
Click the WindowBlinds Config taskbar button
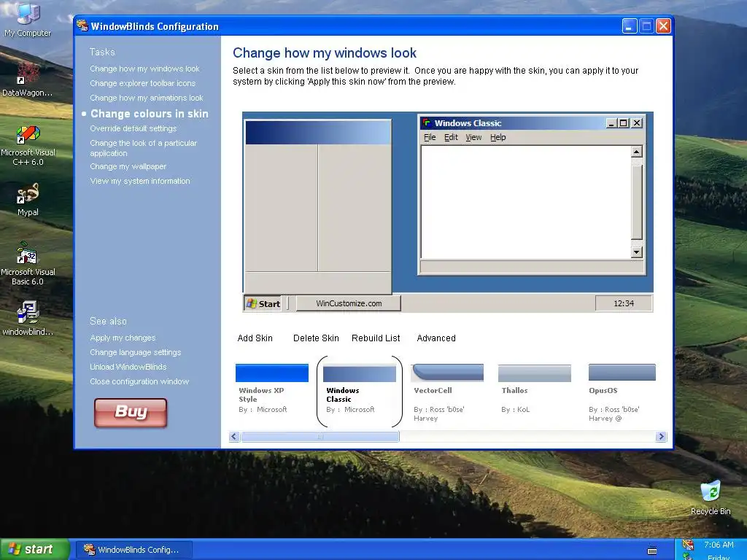(134, 550)
